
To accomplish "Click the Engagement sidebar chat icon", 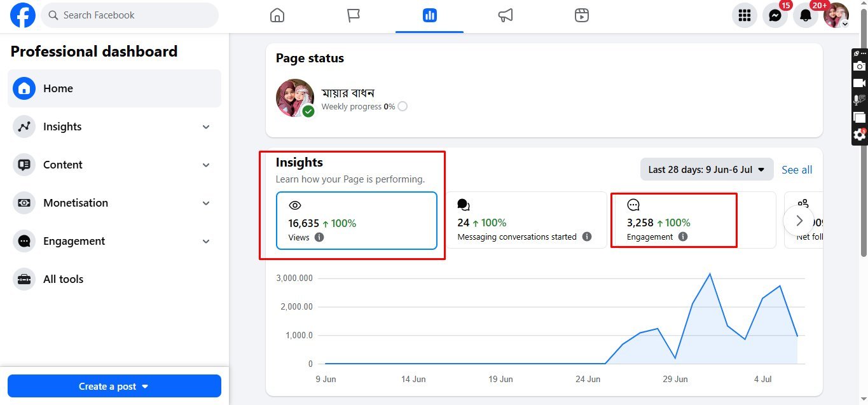I will point(24,241).
